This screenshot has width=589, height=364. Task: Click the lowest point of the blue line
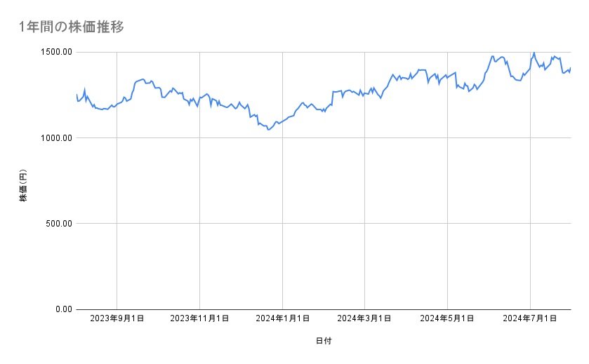pyautogui.click(x=269, y=130)
